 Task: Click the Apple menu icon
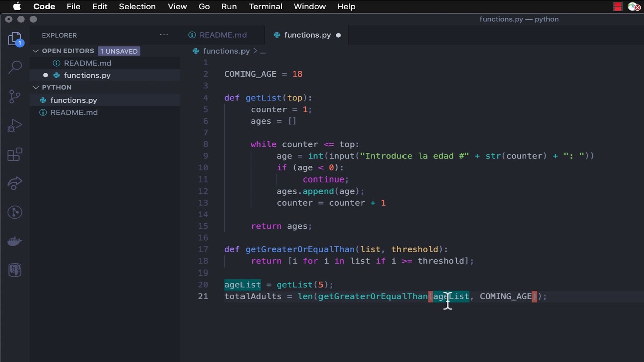pos(17,6)
